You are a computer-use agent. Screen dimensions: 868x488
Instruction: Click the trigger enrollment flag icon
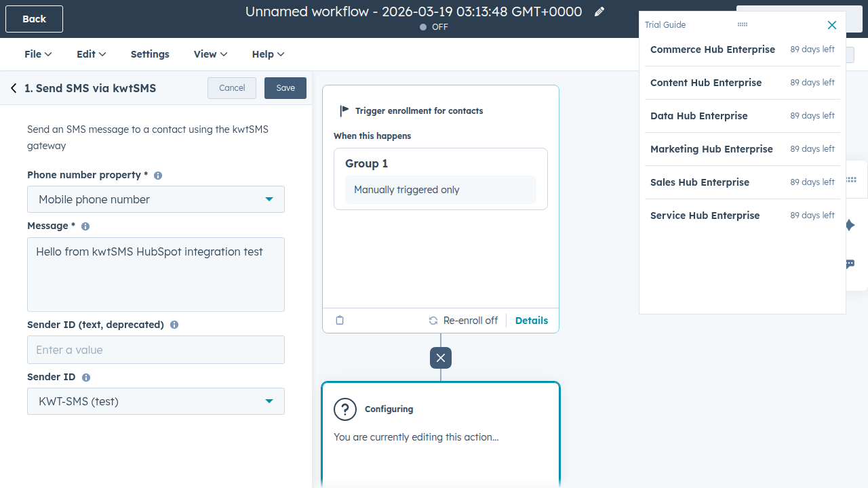click(x=343, y=110)
